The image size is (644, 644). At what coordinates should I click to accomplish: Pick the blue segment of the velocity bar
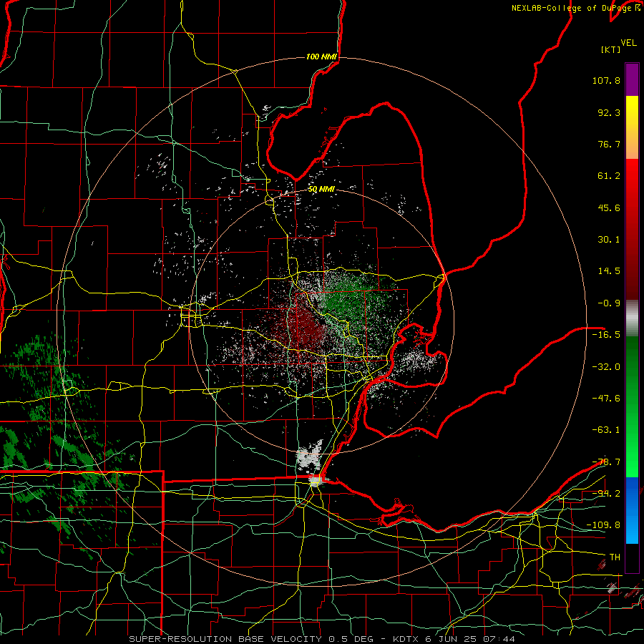(x=632, y=510)
